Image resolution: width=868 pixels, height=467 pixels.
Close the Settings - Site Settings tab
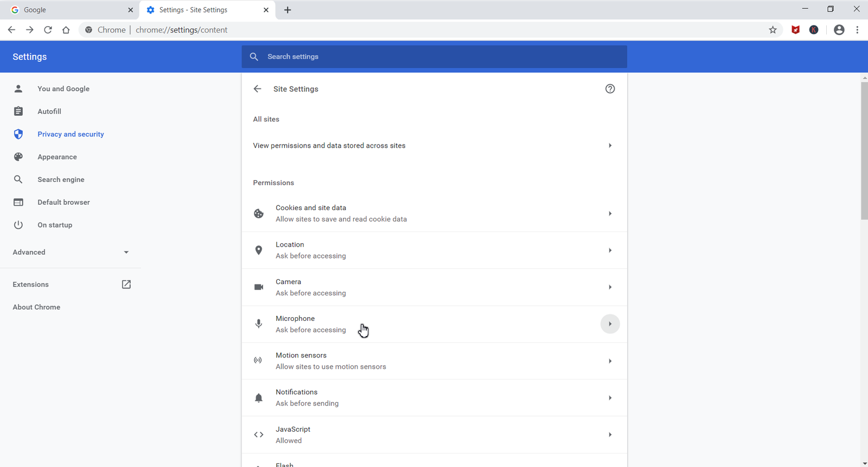click(x=266, y=10)
